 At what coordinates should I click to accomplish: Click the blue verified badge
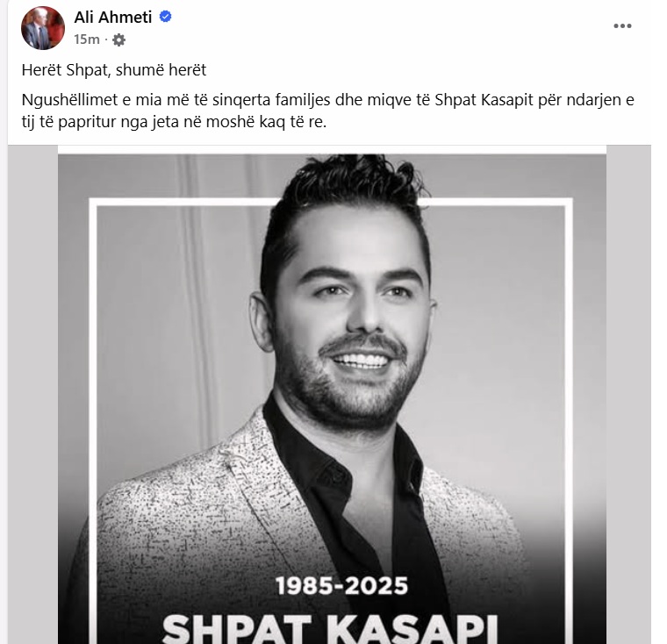pyautogui.click(x=166, y=17)
